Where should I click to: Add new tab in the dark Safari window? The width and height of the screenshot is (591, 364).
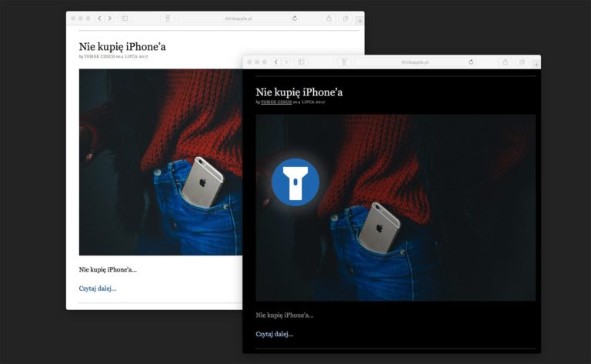536,65
